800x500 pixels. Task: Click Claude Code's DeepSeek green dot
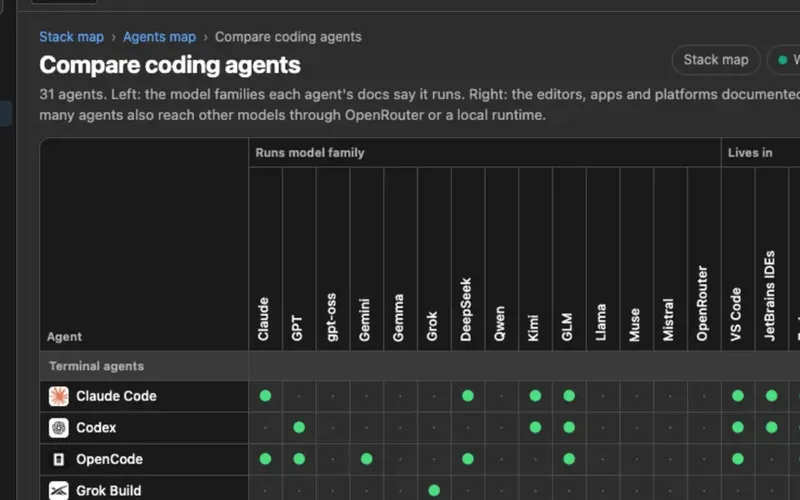[x=468, y=395]
